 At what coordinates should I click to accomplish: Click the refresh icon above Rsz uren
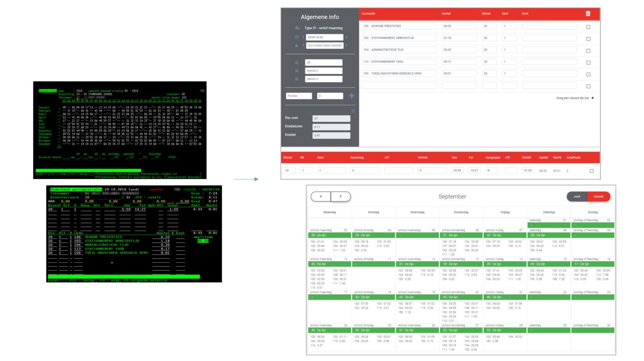[x=353, y=111]
